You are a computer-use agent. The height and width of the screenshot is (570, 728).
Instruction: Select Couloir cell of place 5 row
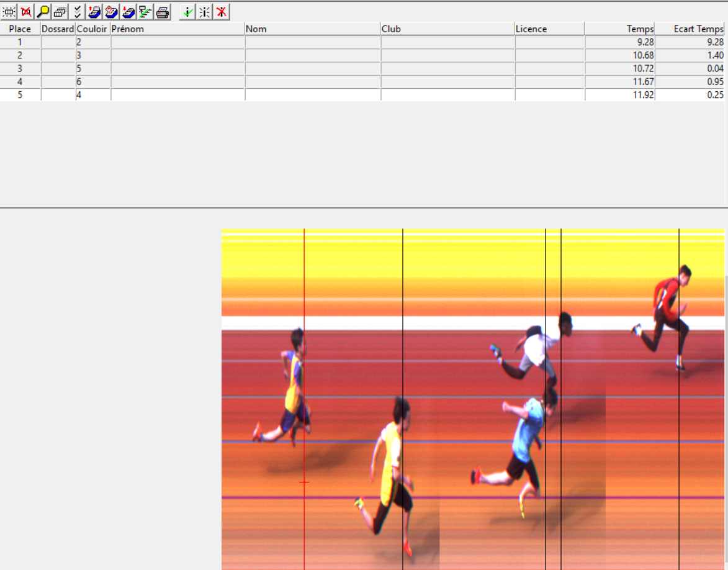[x=93, y=95]
